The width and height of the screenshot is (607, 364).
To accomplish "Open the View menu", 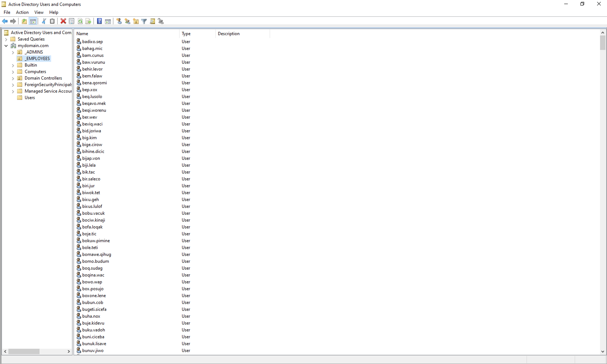I will click(39, 12).
